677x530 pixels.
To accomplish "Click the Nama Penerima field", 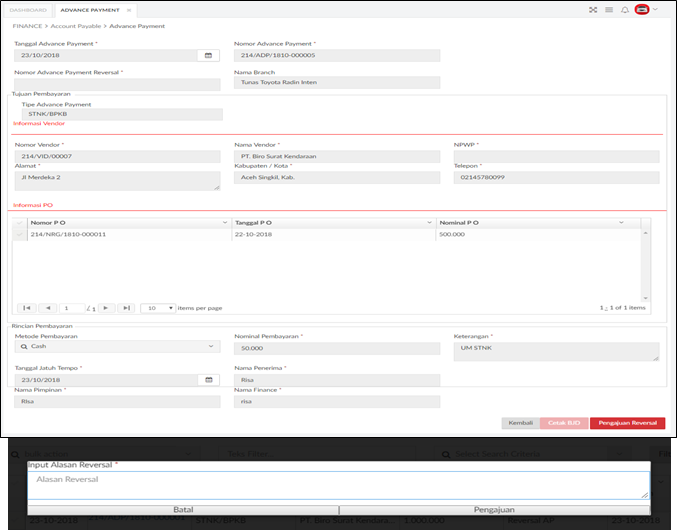I will click(337, 380).
